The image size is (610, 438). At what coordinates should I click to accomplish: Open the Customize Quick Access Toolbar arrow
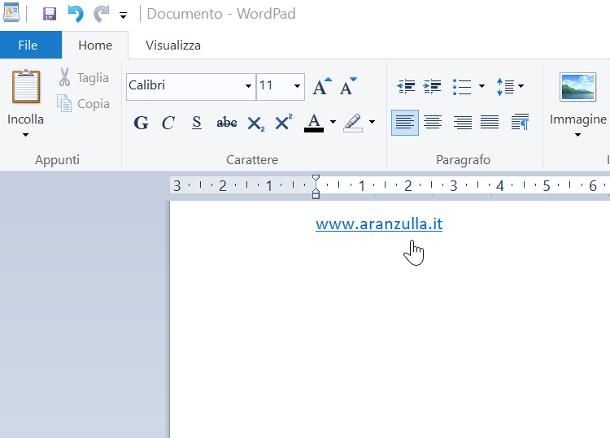tap(123, 16)
